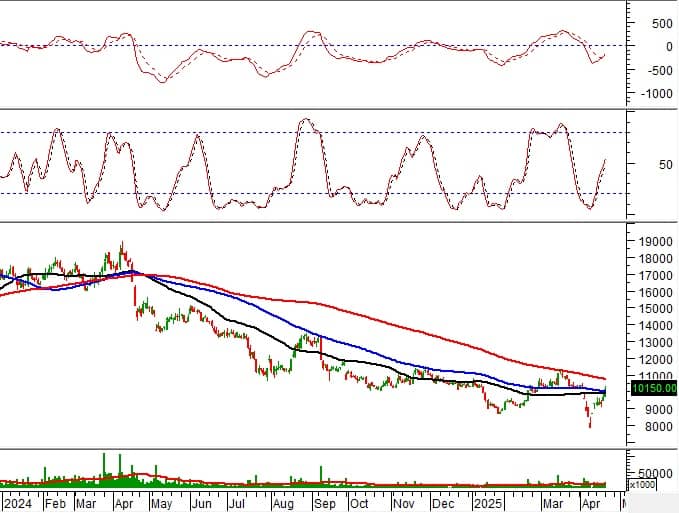Click the -1000 value on MACD scale
The width and height of the screenshot is (679, 513).
656,94
